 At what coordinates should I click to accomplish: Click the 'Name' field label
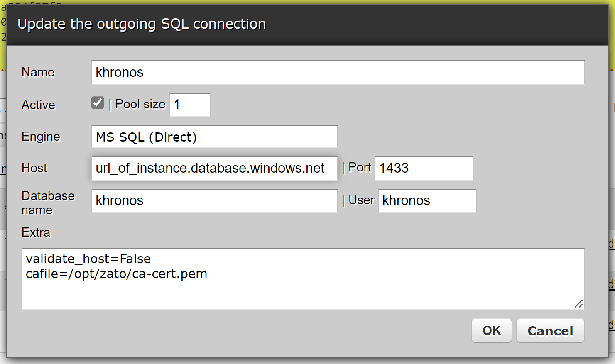(x=38, y=72)
